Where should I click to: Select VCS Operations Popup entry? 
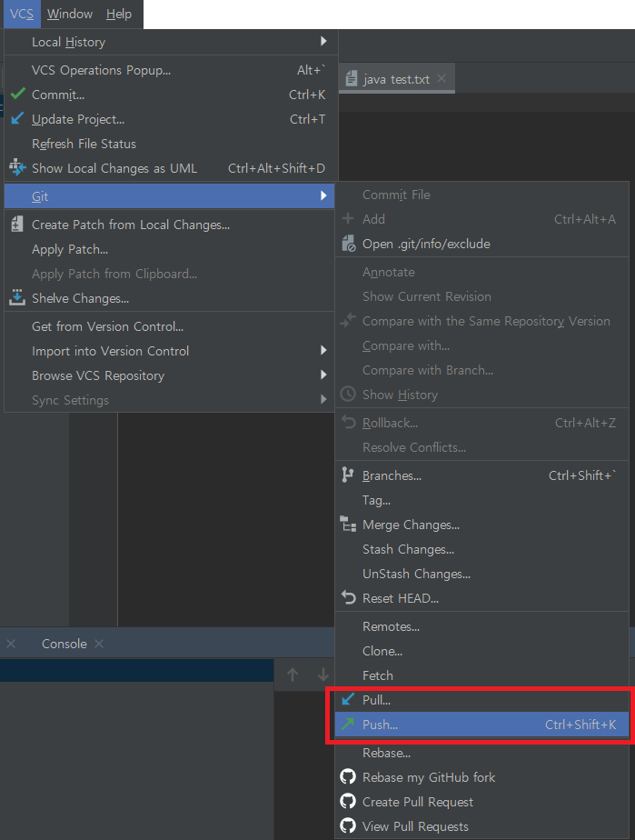[170, 70]
